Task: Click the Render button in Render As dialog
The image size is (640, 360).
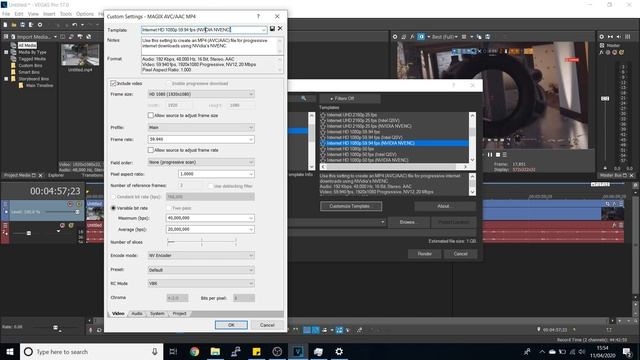Action: [x=424, y=254]
